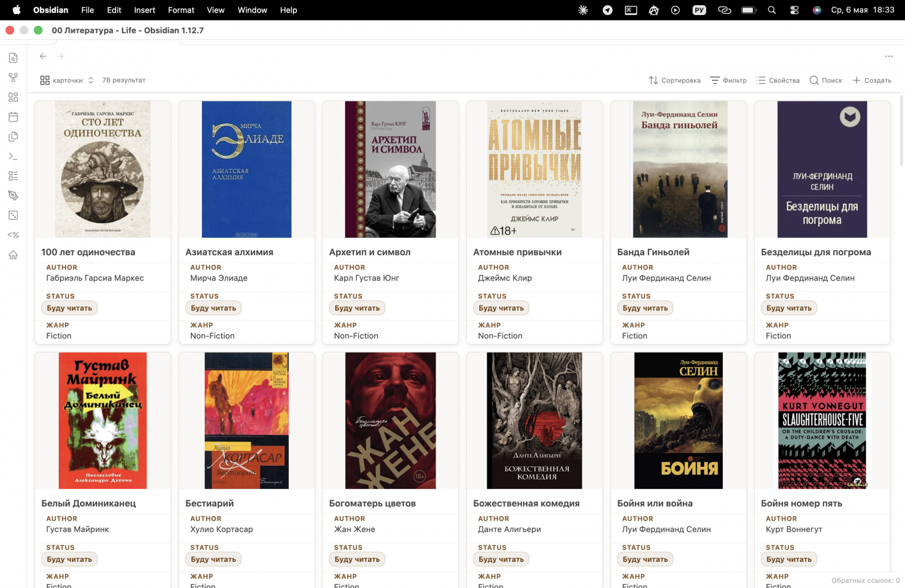Click the battery icon in menu bar

click(x=749, y=10)
